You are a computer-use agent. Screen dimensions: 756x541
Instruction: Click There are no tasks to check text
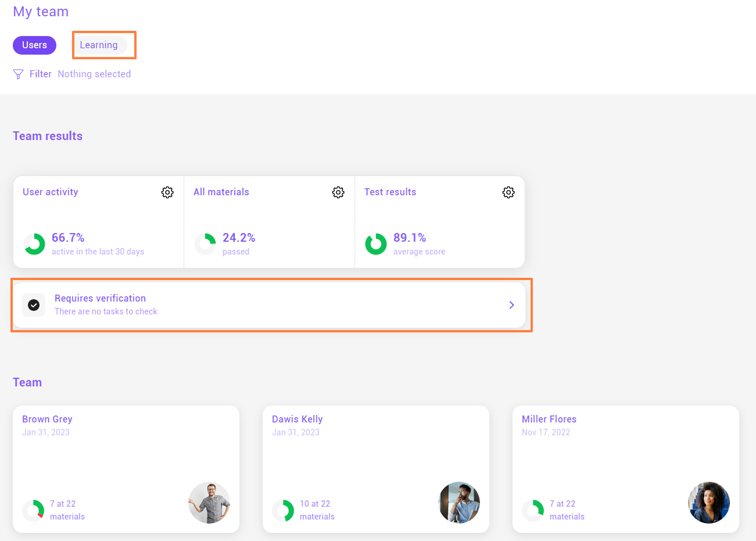(106, 311)
